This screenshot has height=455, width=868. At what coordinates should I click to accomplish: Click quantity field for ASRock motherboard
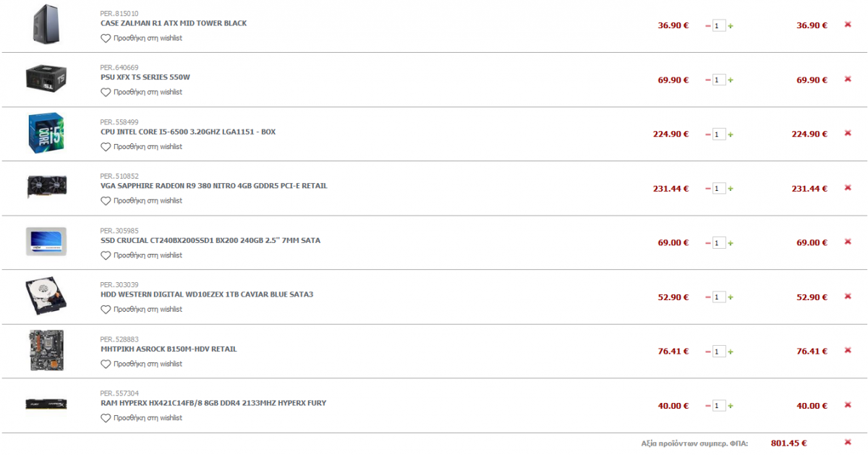point(719,352)
